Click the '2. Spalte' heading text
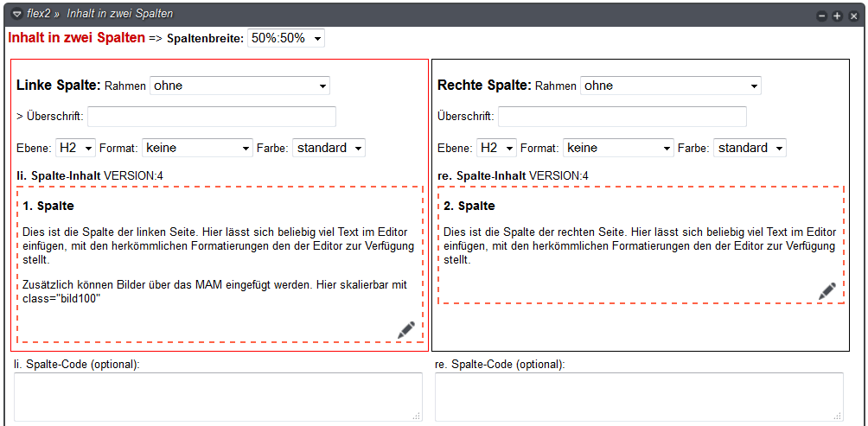868x426 pixels. click(x=469, y=207)
